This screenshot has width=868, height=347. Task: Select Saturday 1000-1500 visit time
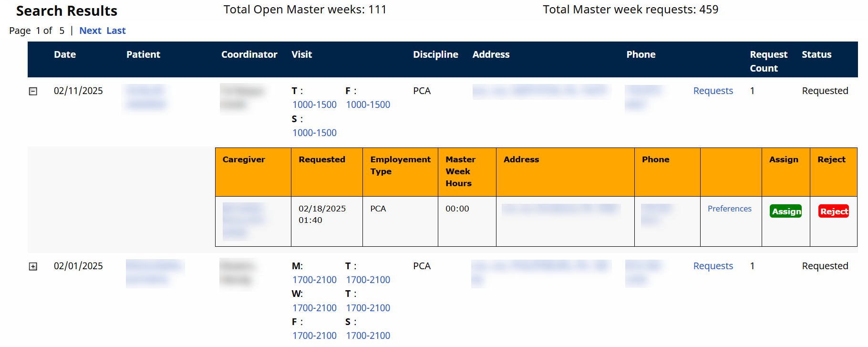click(x=314, y=133)
